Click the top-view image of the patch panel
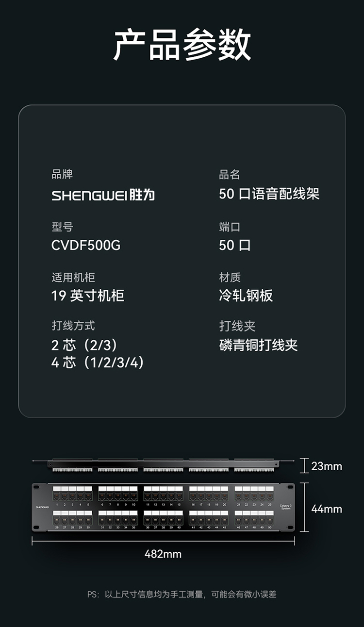Viewport: 364px width, 627px height. (x=163, y=464)
